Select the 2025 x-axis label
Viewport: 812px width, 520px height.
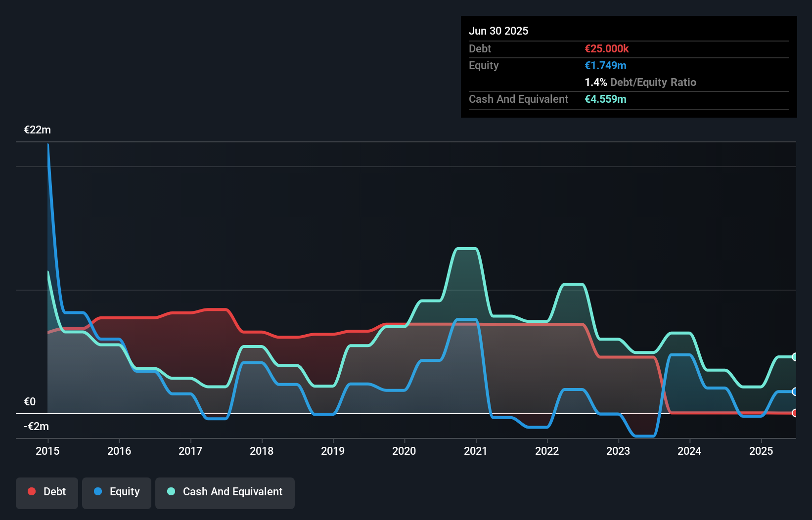(x=761, y=451)
